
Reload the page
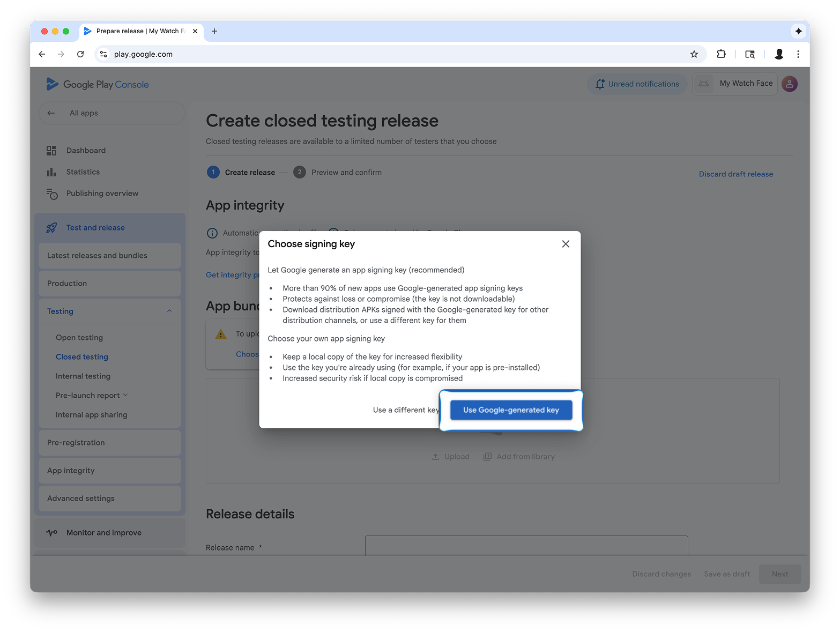(x=80, y=54)
